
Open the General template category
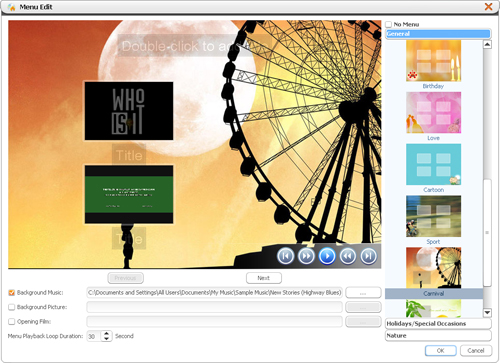coord(438,34)
